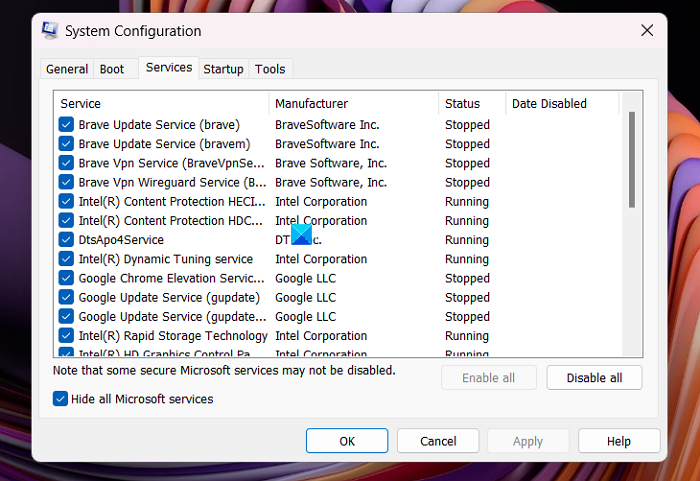Click OK to confirm changes

coord(347,441)
